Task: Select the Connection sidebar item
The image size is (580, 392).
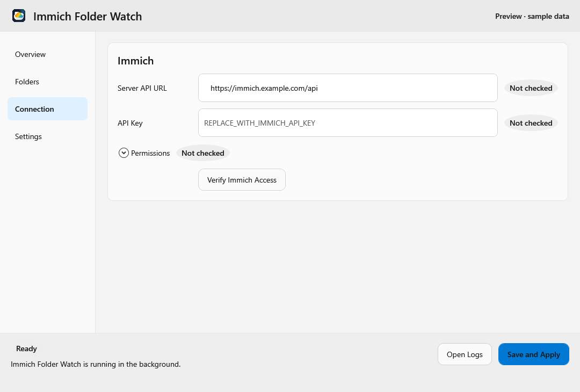Action: pos(47,109)
